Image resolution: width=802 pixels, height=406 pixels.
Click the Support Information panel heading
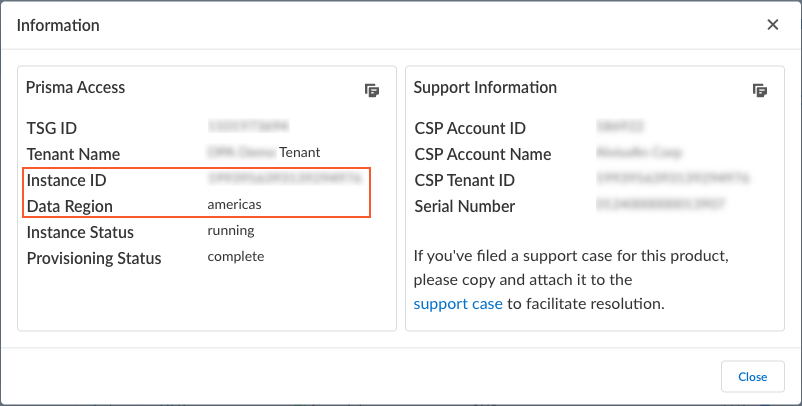[485, 87]
